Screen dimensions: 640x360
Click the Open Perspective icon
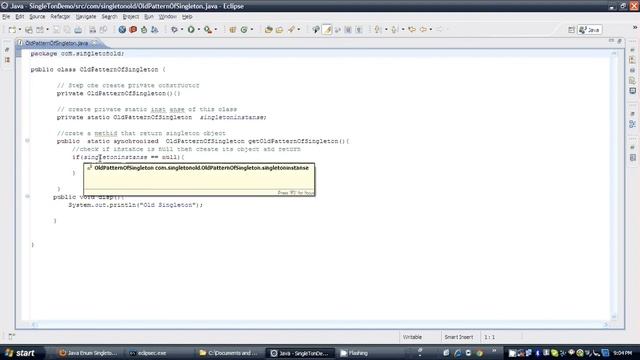pyautogui.click(x=571, y=30)
